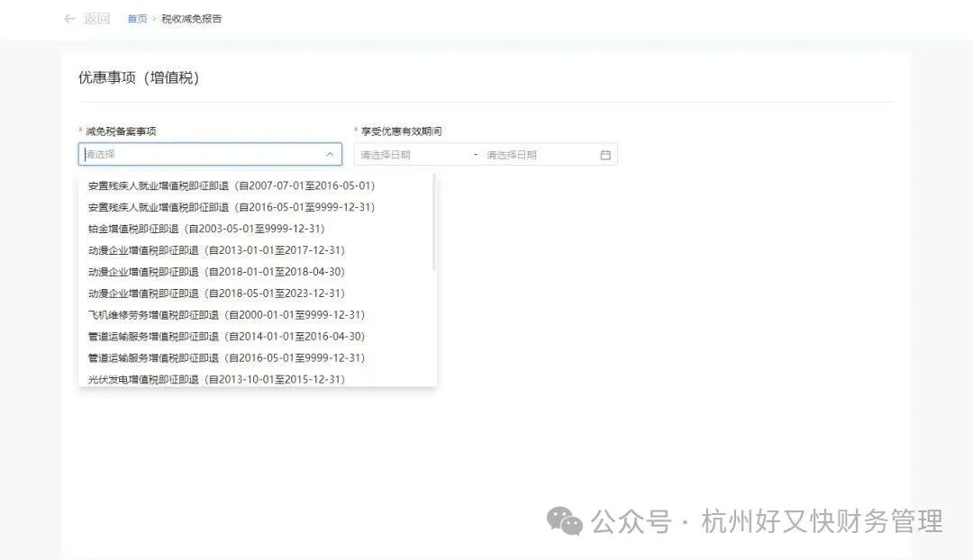Select 铂金增值税即征即退 from the list

click(203, 229)
